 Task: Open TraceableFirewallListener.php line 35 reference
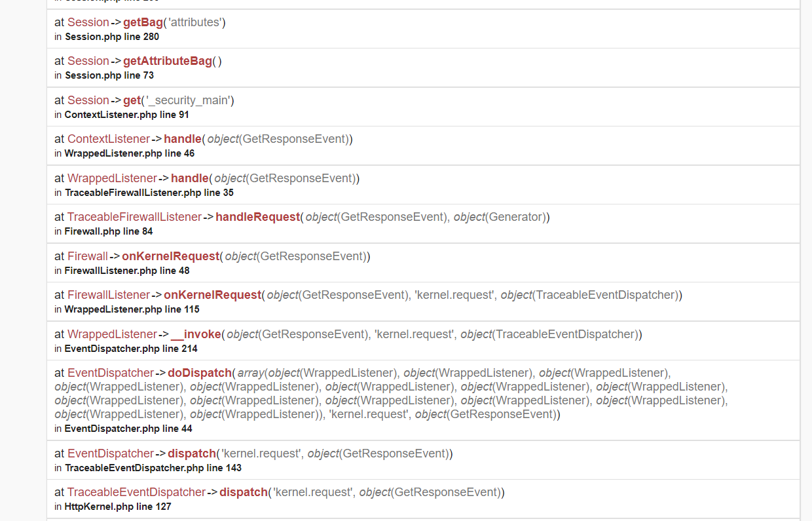[x=149, y=193]
